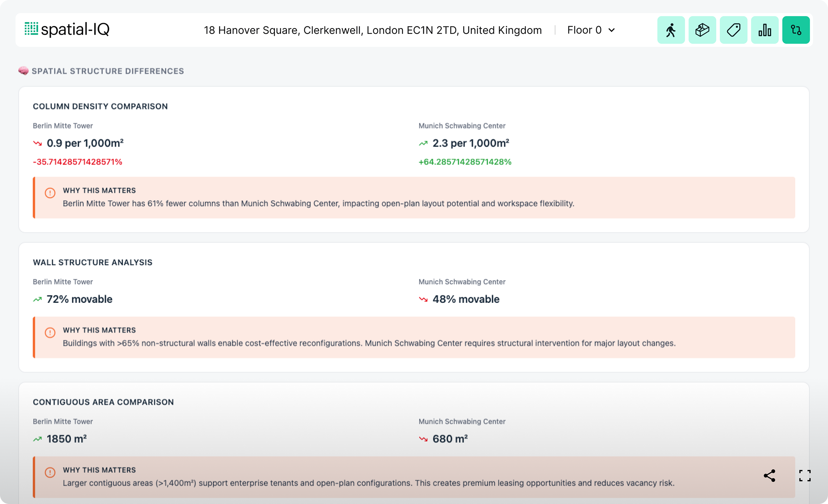Click the brain emoji beside Spatial Structure Differences
Image resolution: width=828 pixels, height=504 pixels.
coord(23,71)
